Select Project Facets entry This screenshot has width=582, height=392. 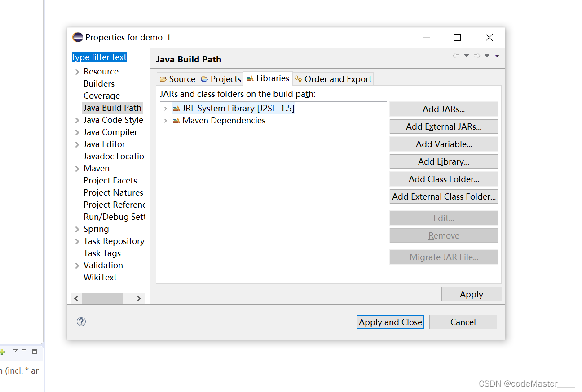click(110, 181)
